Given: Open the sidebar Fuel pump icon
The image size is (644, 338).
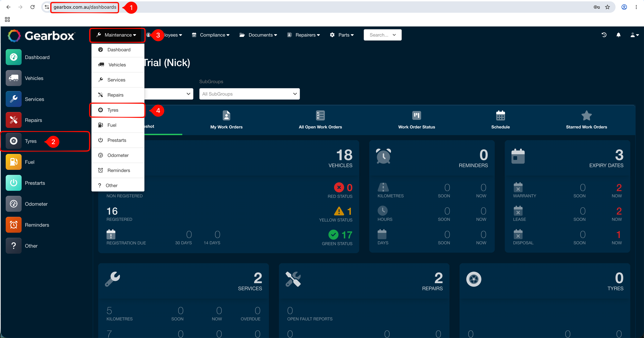Looking at the screenshot, I should (14, 162).
